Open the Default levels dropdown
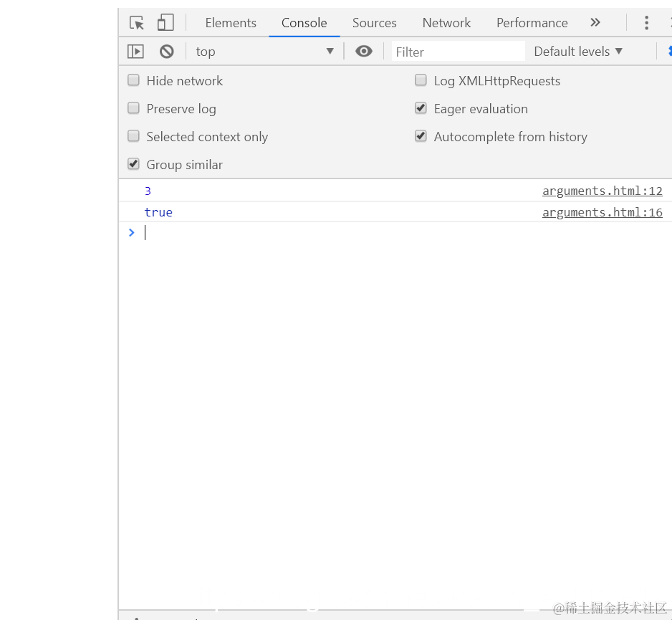 577,52
